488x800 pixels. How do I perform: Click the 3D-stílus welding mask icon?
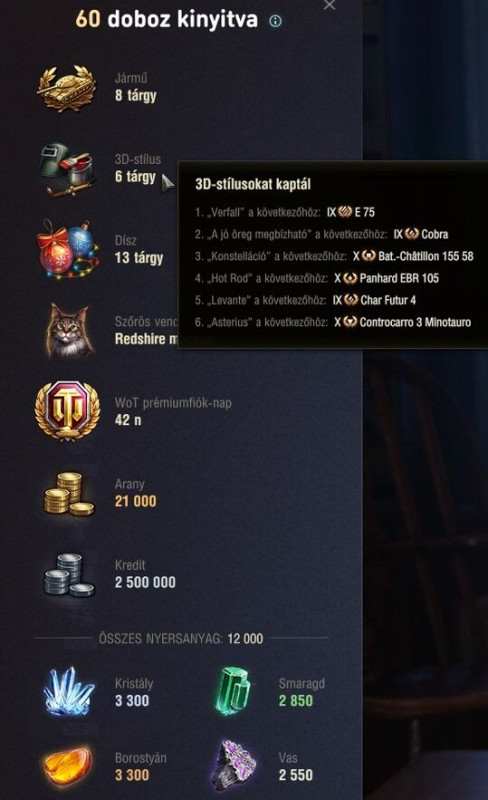[68, 169]
